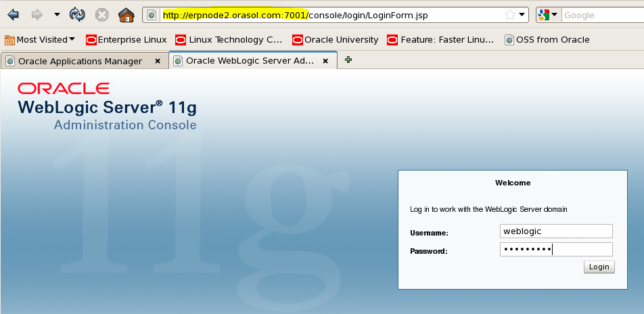The image size is (644, 314).
Task: Click the stop loading button
Action: pos(102,15)
